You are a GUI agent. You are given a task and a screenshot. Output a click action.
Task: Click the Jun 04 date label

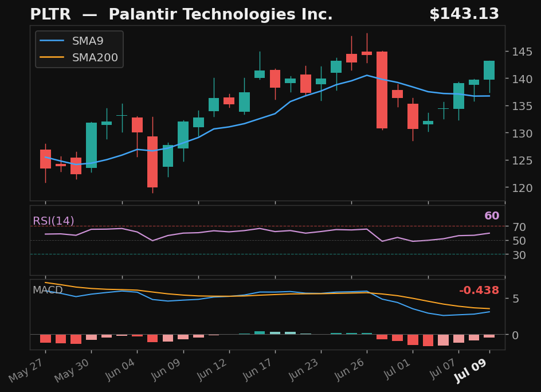[121, 369]
